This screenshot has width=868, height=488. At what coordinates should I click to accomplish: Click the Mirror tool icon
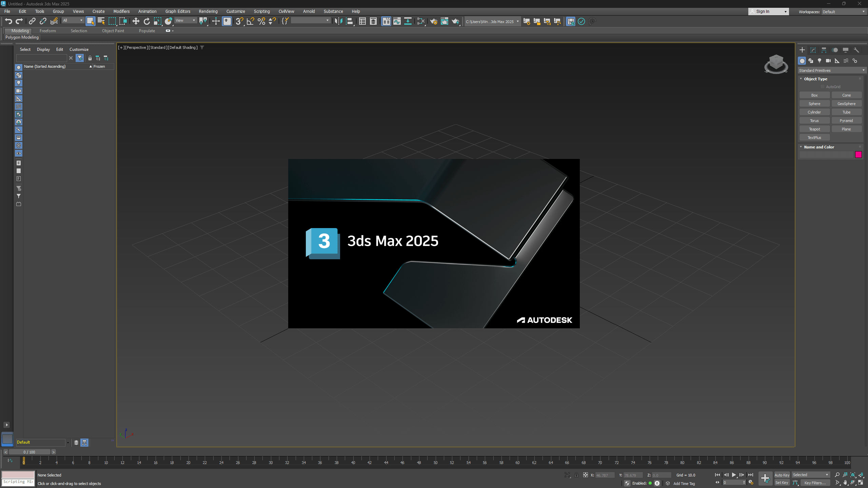(338, 21)
